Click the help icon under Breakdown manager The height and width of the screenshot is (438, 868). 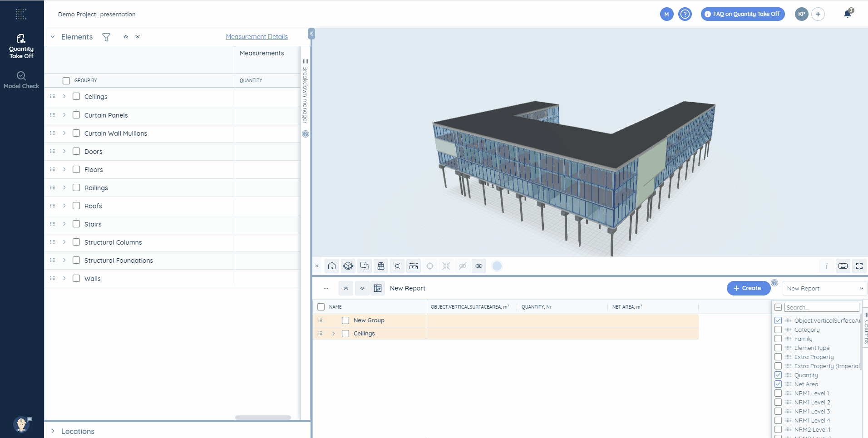[306, 134]
